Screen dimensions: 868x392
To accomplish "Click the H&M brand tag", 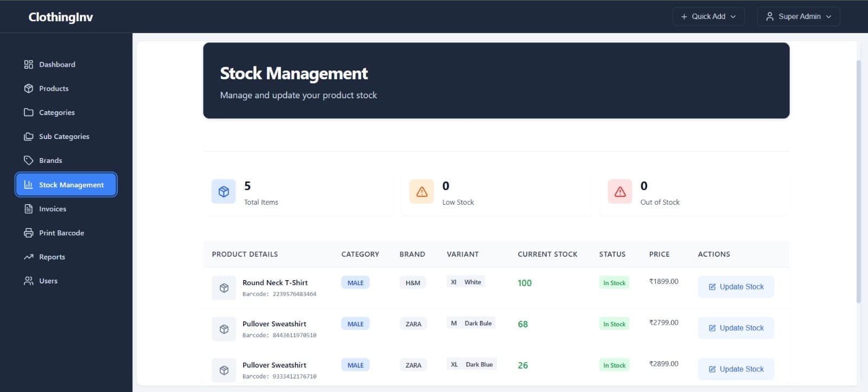I will click(413, 283).
